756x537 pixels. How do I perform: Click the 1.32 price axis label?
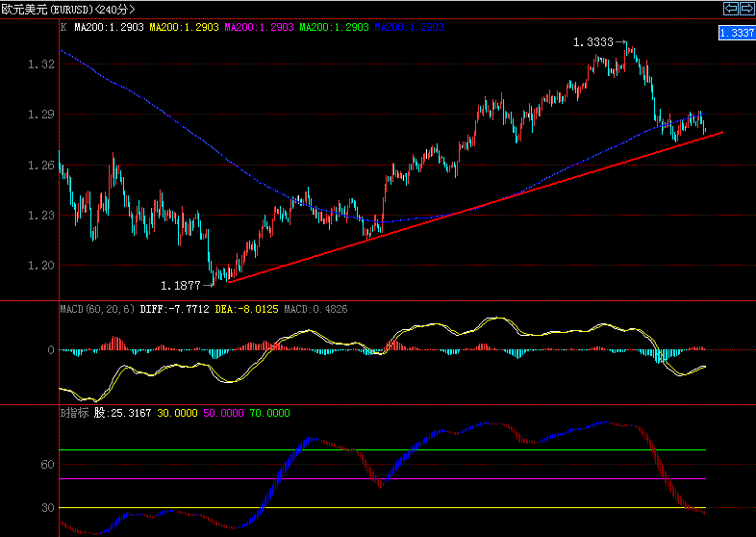tap(41, 64)
